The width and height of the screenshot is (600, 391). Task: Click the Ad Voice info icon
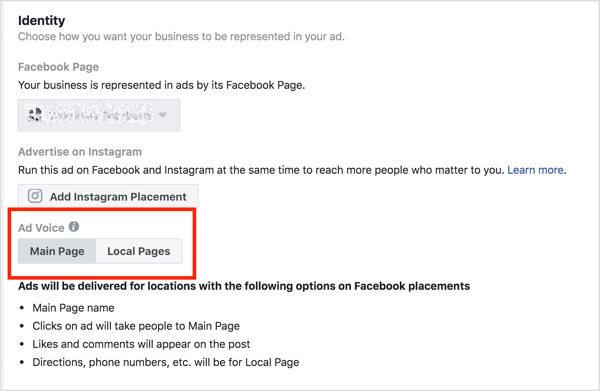(74, 227)
